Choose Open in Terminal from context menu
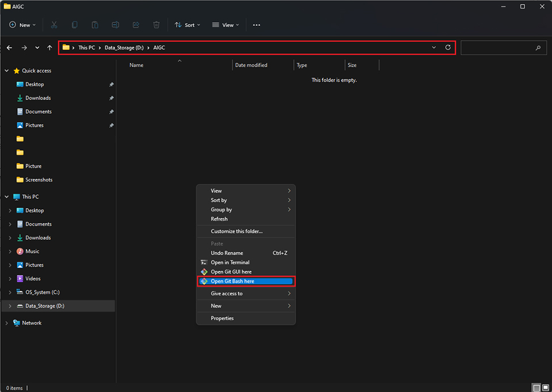Screen dimensions: 552x392 [x=230, y=263]
